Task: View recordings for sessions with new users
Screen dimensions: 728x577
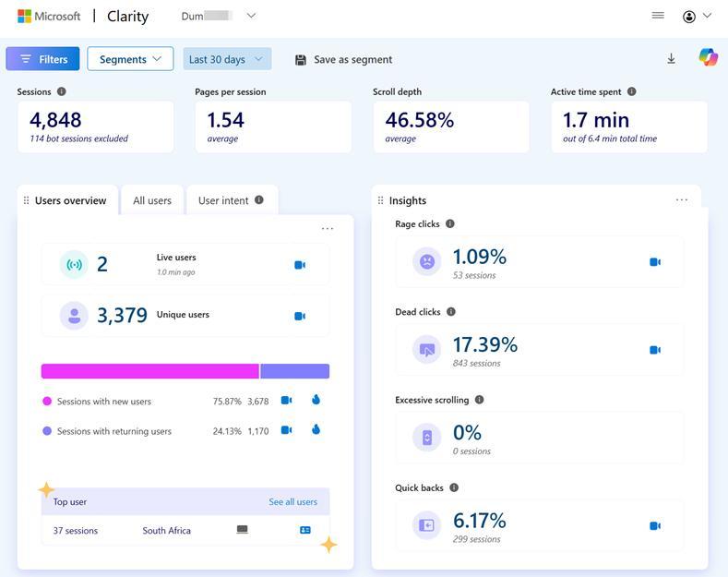Action: pyautogui.click(x=286, y=400)
